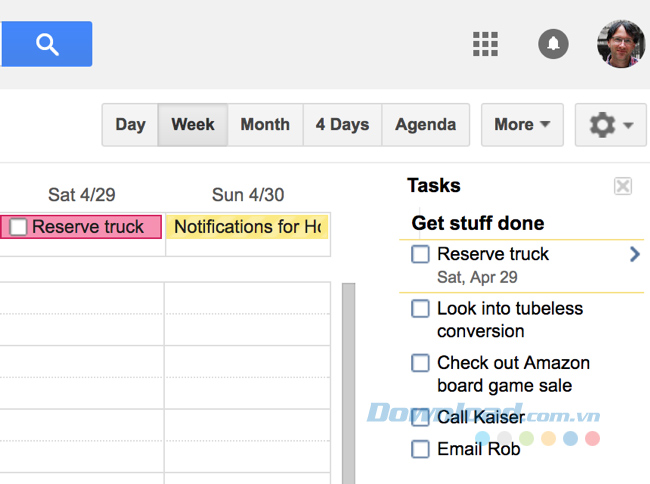Check off Reserve truck in Tasks list
Viewport: 650px width, 484px height.
[x=421, y=255]
